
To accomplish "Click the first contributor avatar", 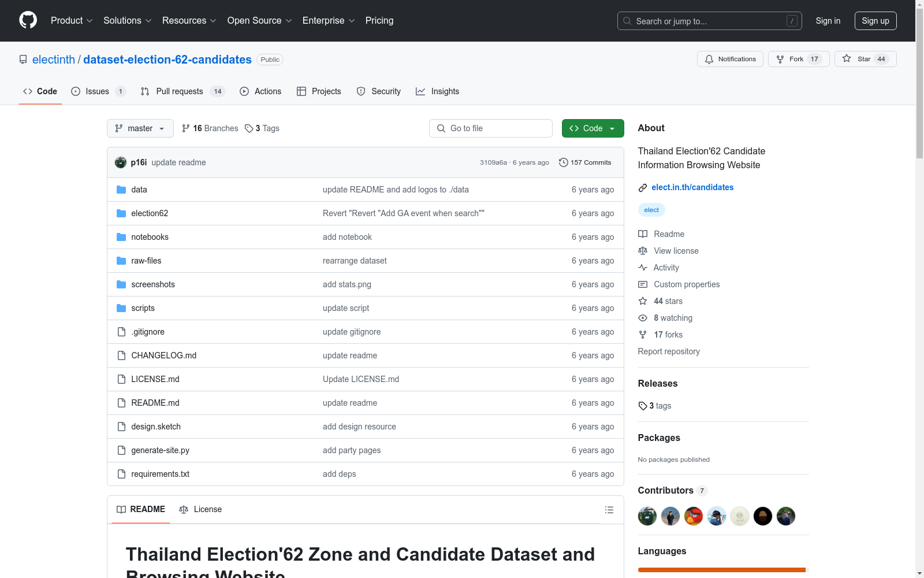I will point(647,516).
